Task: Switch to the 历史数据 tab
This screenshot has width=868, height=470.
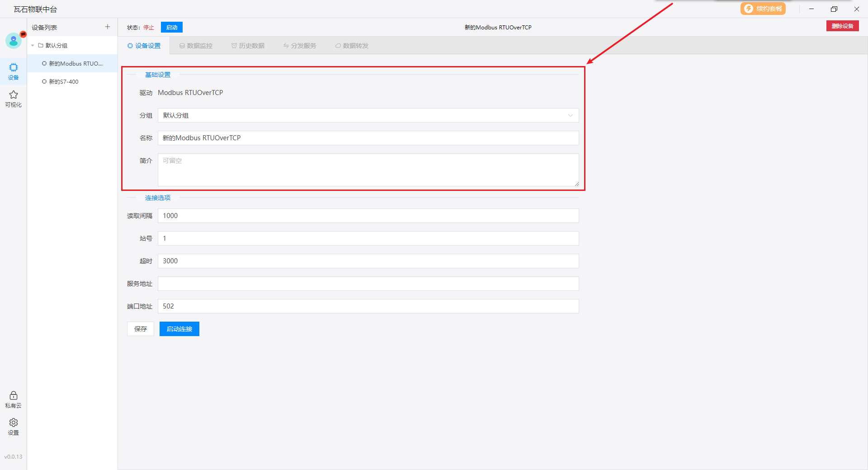Action: [x=248, y=46]
